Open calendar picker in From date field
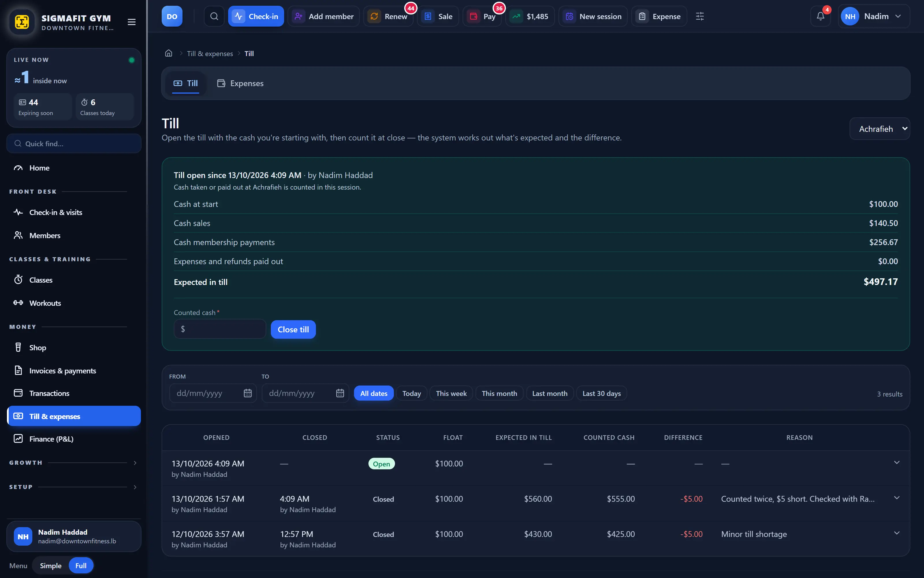Screen dimensions: 924x578 click(x=247, y=393)
